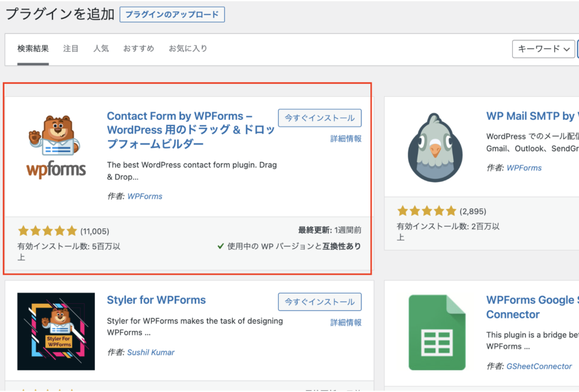Click the GSheetConnector author link
Image resolution: width=579 pixels, height=392 pixels.
pos(539,366)
